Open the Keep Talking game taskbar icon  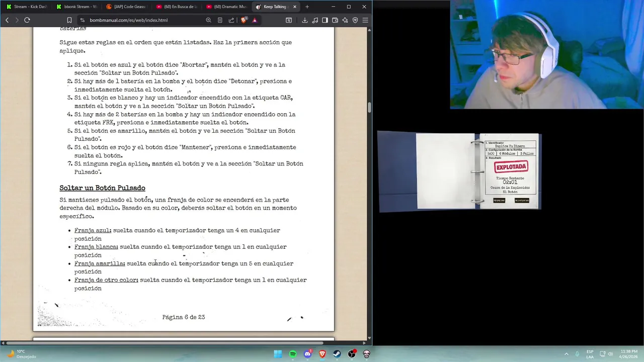click(x=367, y=354)
